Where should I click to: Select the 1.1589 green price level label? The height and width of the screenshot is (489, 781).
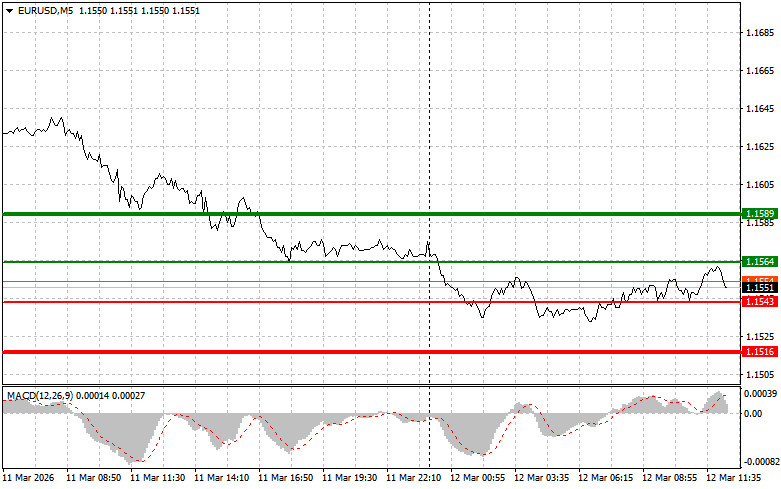760,214
